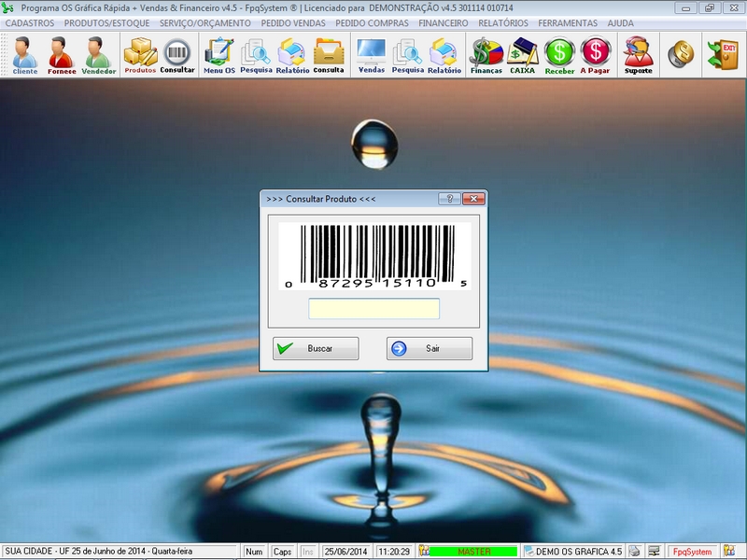Click the Sair button in dialog

[x=430, y=348]
